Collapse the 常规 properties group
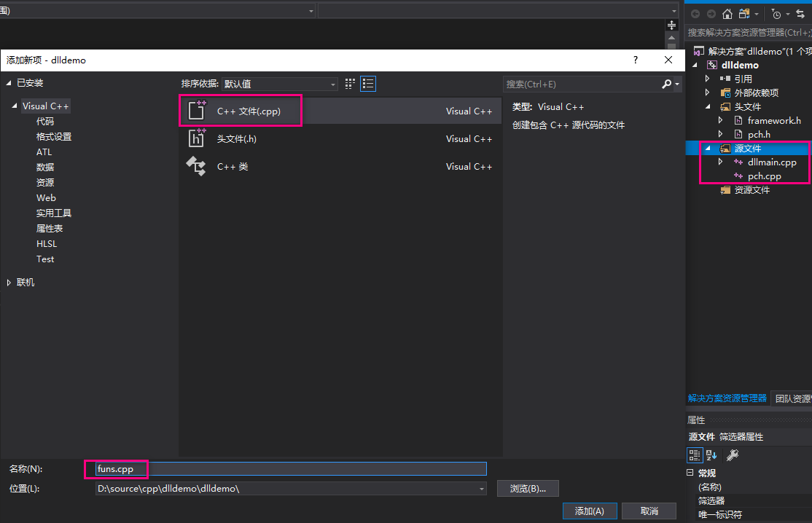The height and width of the screenshot is (523, 812). 690,472
